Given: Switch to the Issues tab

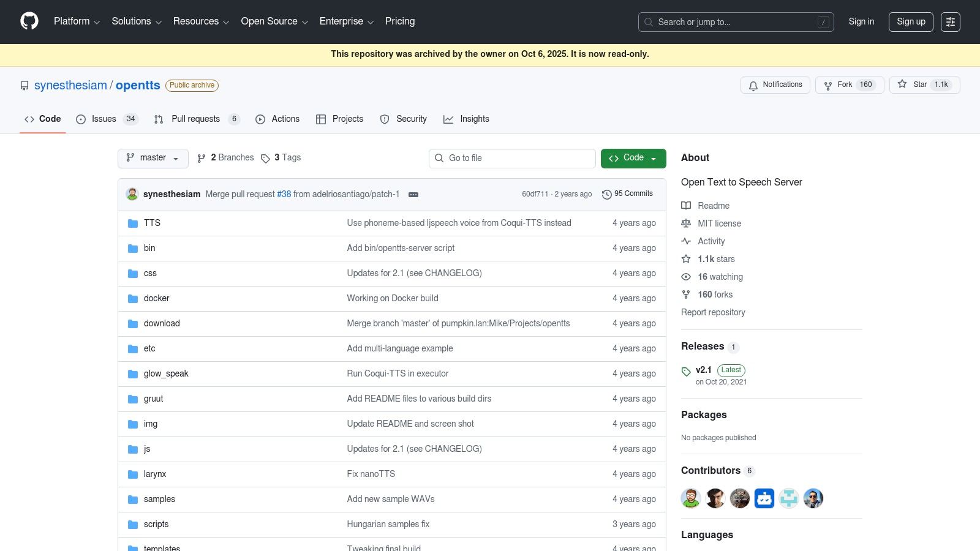Looking at the screenshot, I should pyautogui.click(x=107, y=119).
